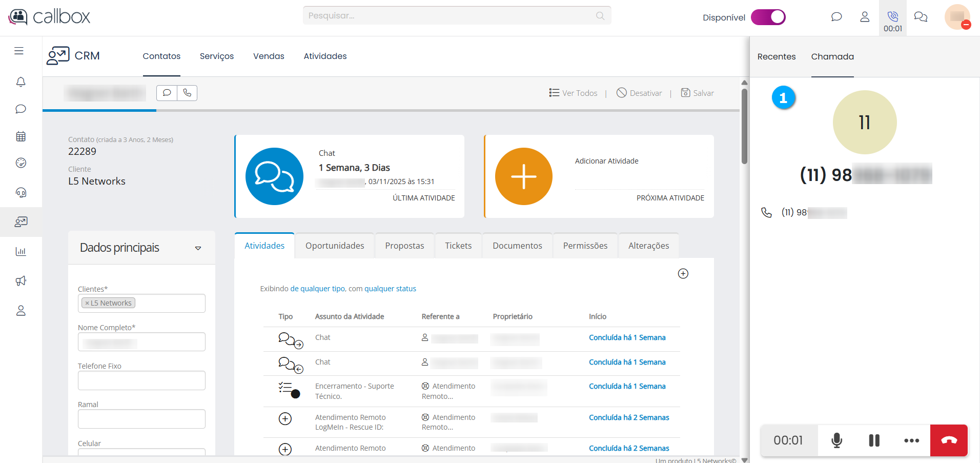Open the 'qualquer status' filter
Screen dimensions: 980x463
point(390,289)
